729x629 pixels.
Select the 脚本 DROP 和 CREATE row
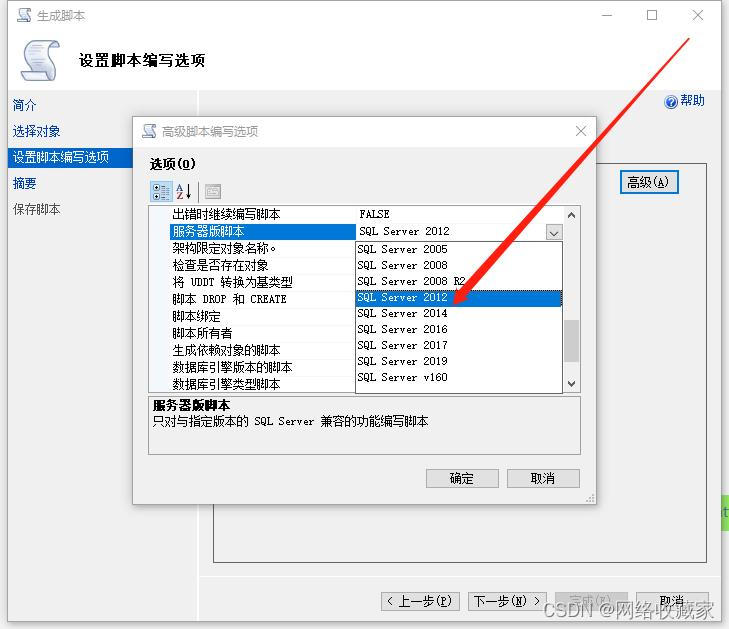coord(263,299)
